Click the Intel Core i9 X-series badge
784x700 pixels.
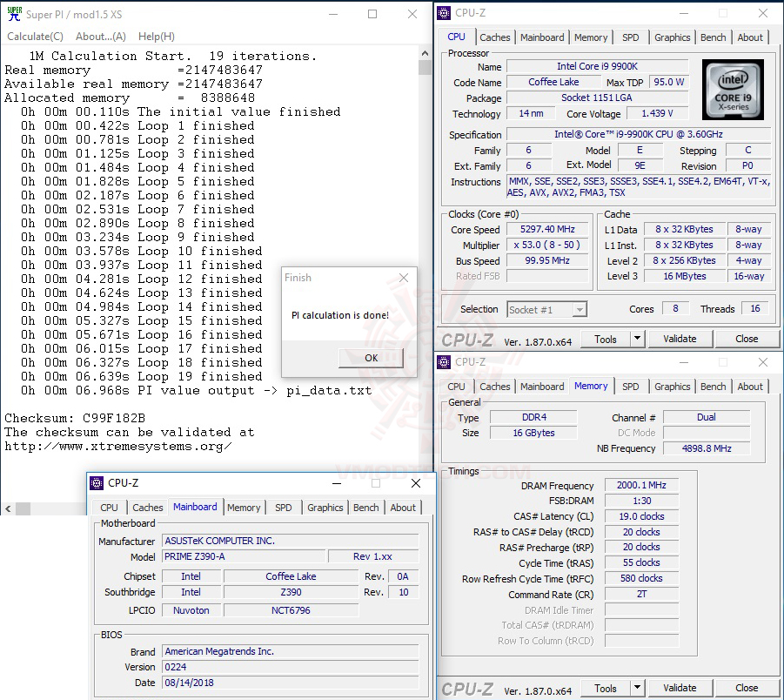click(x=733, y=90)
